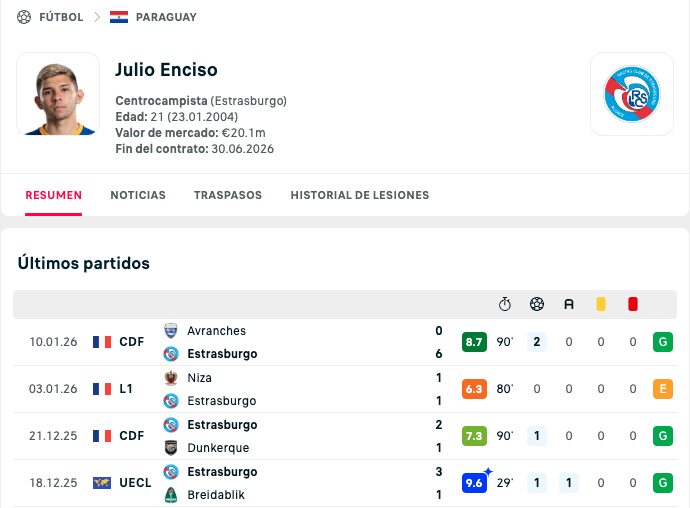Viewport: 690px width, 508px height.
Task: Click the 9.6 best-player rating badge
Action: (474, 484)
